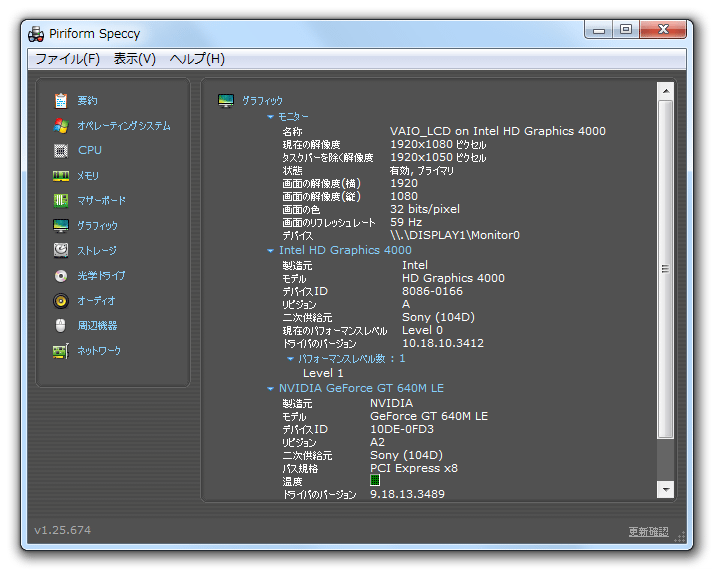Open the ヘルプ(H) menu
The height and width of the screenshot is (575, 718).
(197, 59)
